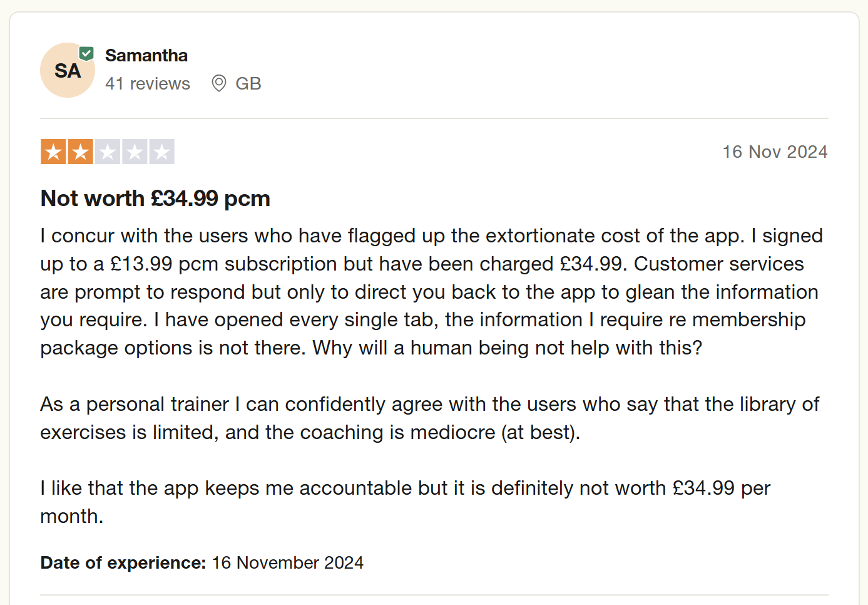Image resolution: width=868 pixels, height=605 pixels.
Task: Click the paragraph mentioning personal trainer
Action: pyautogui.click(x=430, y=418)
